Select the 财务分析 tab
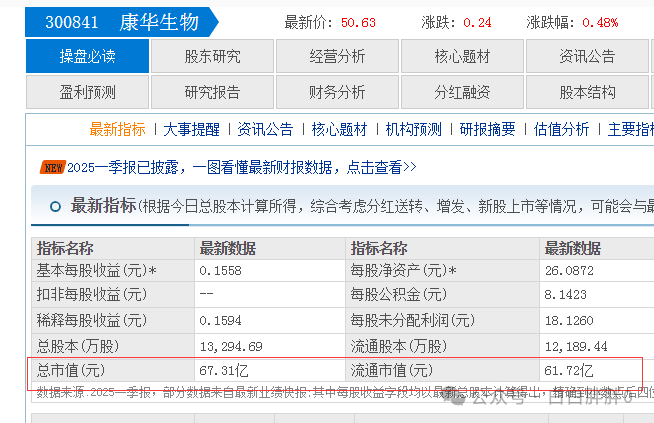Viewport: 654px width, 423px height. pyautogui.click(x=337, y=92)
